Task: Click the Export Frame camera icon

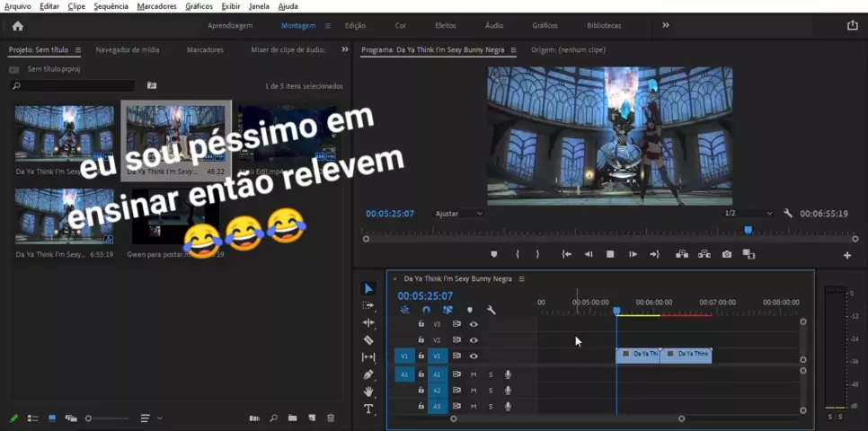Action: coord(727,254)
